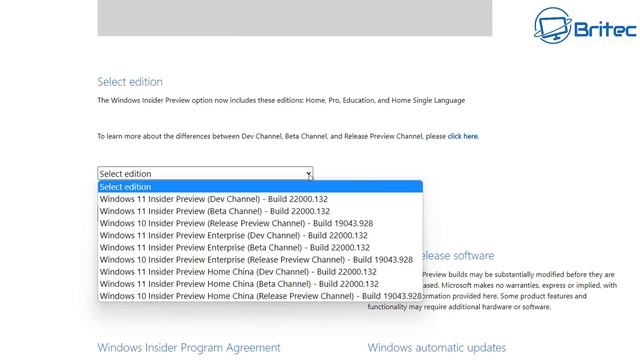Click the 'Windows automatic updates' heading
This screenshot has height=360, width=640.
tap(437, 348)
